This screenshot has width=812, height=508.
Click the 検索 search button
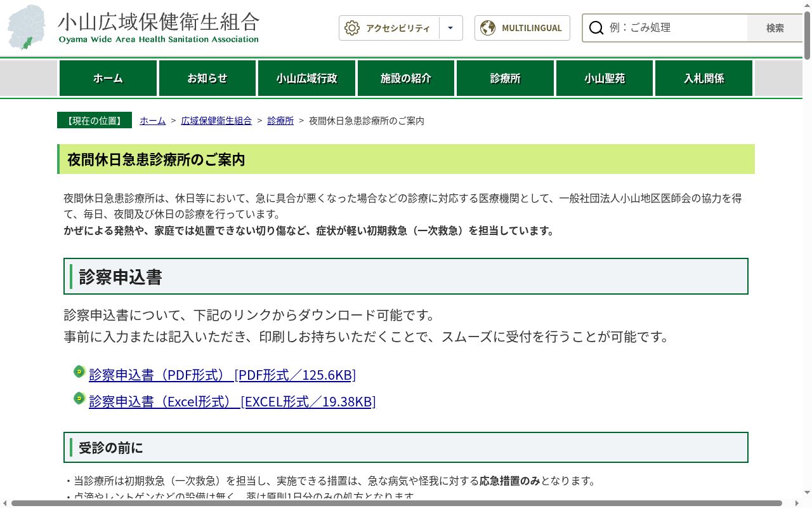pyautogui.click(x=775, y=28)
